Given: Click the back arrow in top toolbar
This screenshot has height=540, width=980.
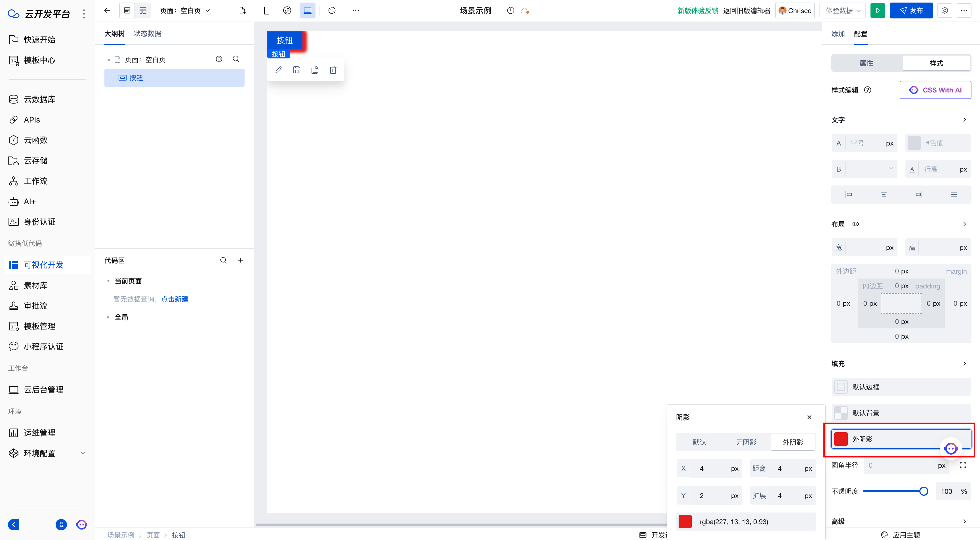Looking at the screenshot, I should pyautogui.click(x=107, y=11).
